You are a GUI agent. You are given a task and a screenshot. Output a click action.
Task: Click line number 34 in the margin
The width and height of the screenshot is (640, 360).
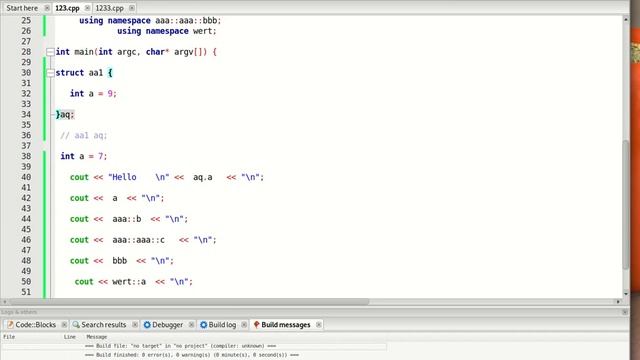26,114
